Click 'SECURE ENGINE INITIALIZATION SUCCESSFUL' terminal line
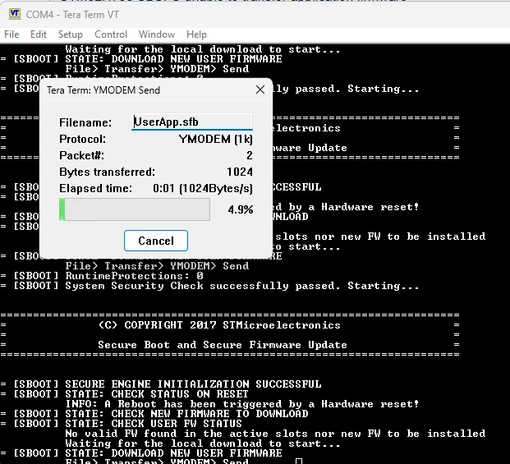 click(193, 384)
